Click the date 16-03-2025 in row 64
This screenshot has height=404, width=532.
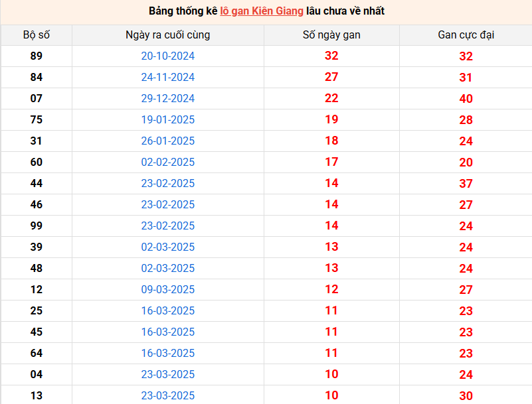[168, 353]
